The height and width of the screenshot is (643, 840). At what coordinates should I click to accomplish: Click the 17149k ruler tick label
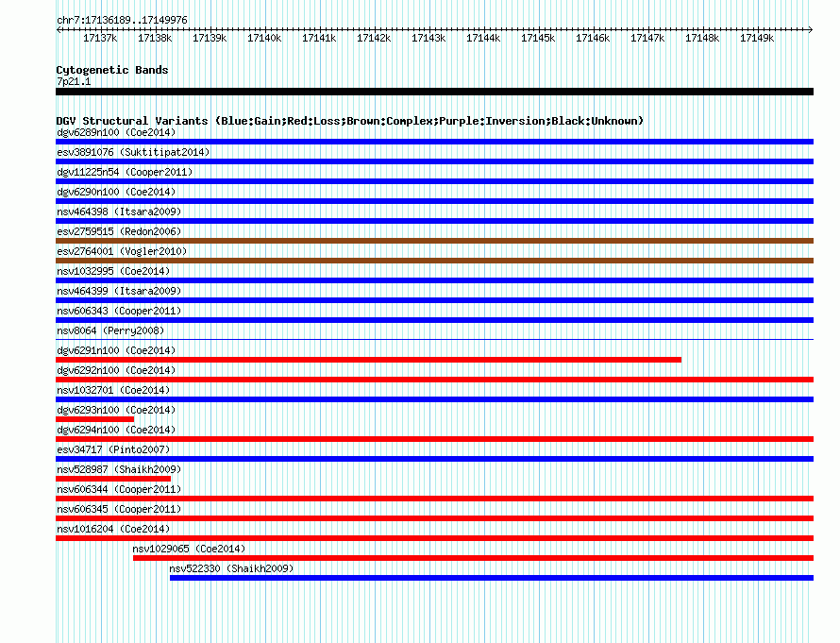[x=757, y=38]
